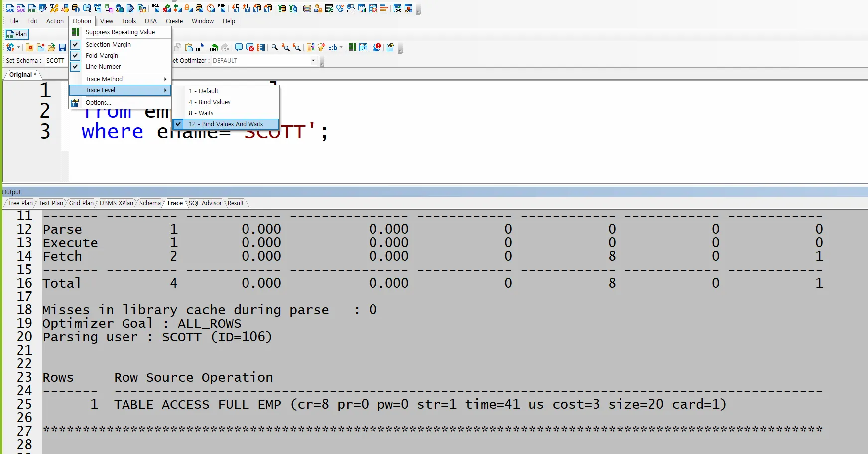Toggle Suppress Repeating Value
The height and width of the screenshot is (454, 868).
(120, 32)
